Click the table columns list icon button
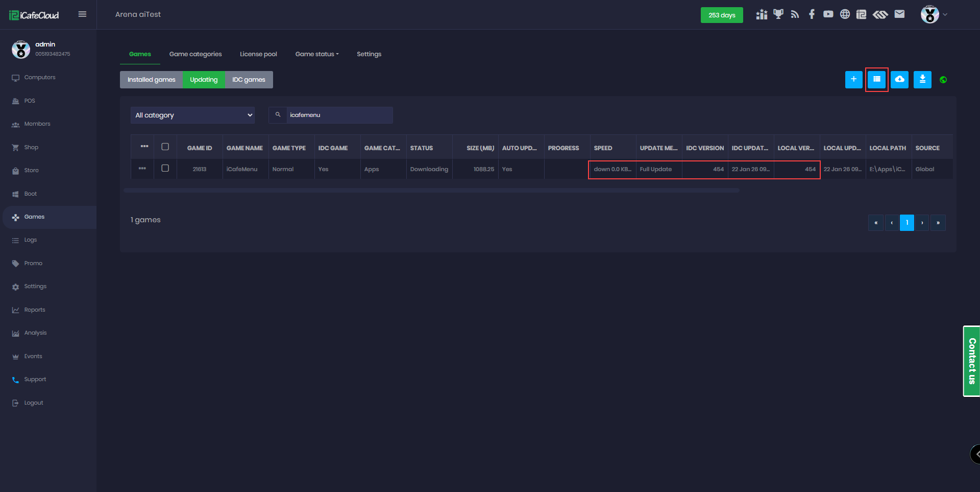This screenshot has height=492, width=980. (876, 80)
